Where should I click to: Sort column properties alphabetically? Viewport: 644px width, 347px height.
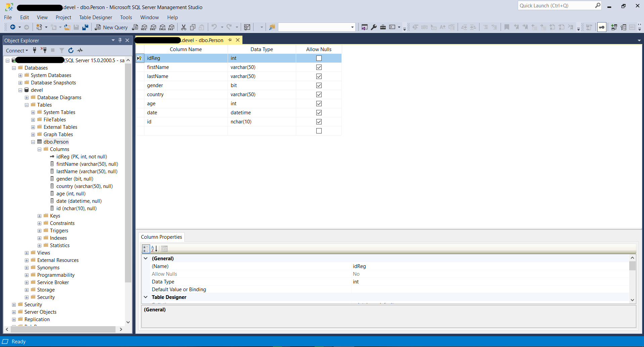point(154,249)
